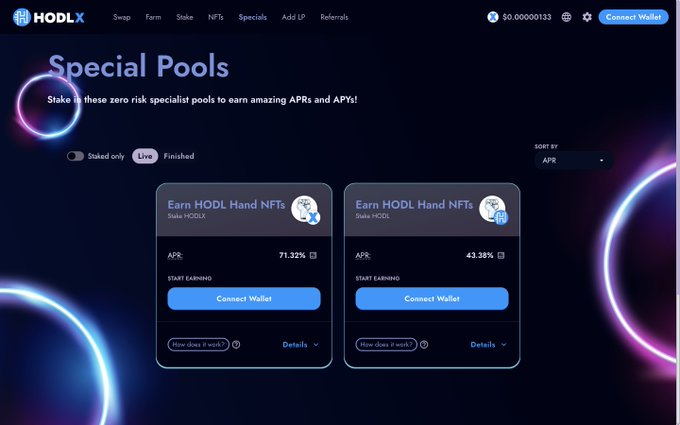Click 'How does it work?' in Stake HODLX card
Image resolution: width=680 pixels, height=425 pixels.
pyautogui.click(x=198, y=344)
